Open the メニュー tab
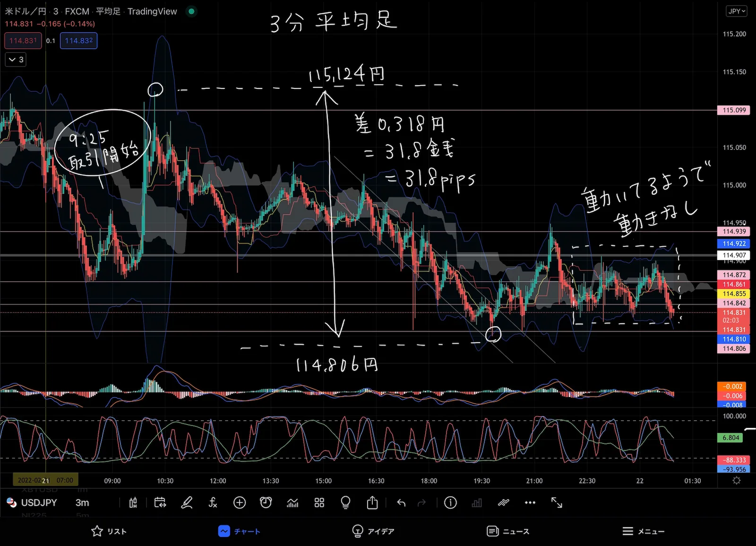 [643, 531]
